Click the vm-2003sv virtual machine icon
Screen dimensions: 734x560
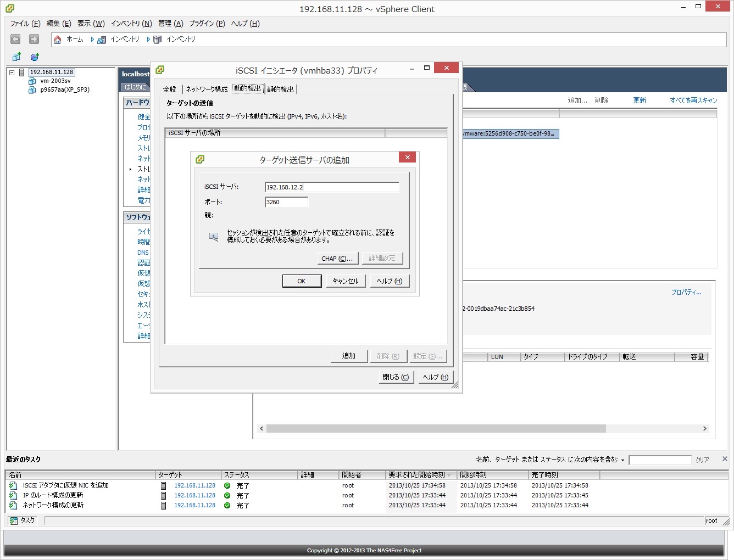tap(32, 81)
